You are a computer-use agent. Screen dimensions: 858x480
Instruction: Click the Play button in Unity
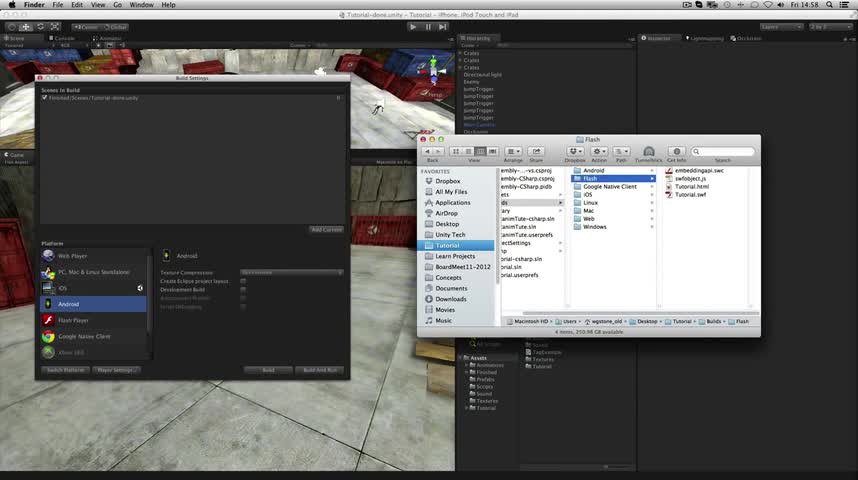[x=413, y=27]
